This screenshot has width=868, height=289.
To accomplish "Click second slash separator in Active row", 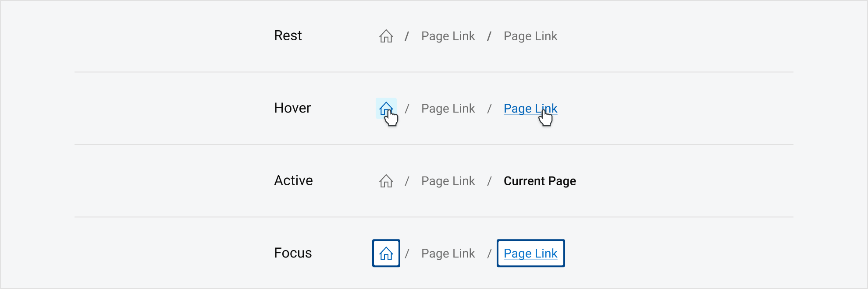I will 489,181.
